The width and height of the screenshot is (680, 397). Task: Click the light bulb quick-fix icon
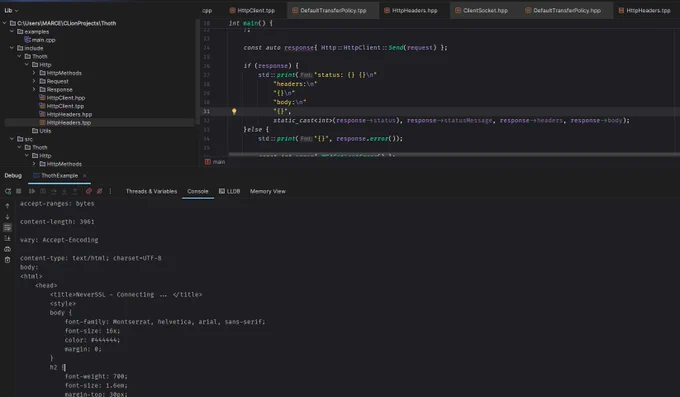coord(234,112)
